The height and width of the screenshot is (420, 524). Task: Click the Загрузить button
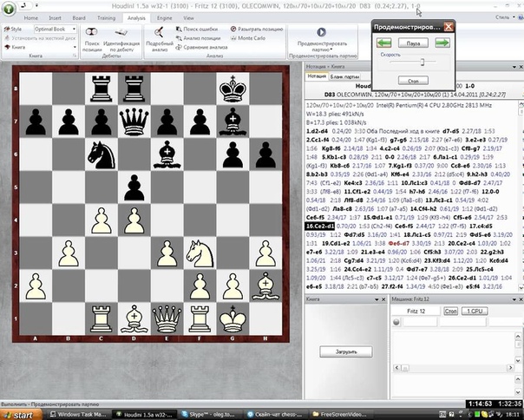[x=346, y=351]
